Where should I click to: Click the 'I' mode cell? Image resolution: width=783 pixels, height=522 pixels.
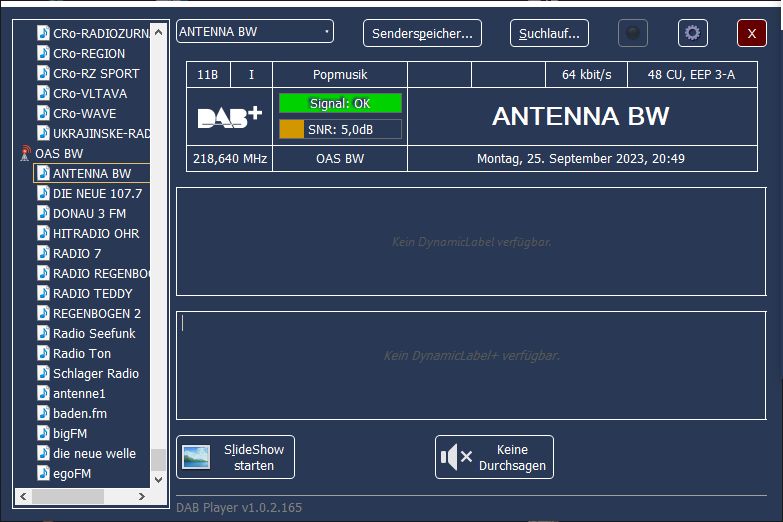[x=251, y=74]
